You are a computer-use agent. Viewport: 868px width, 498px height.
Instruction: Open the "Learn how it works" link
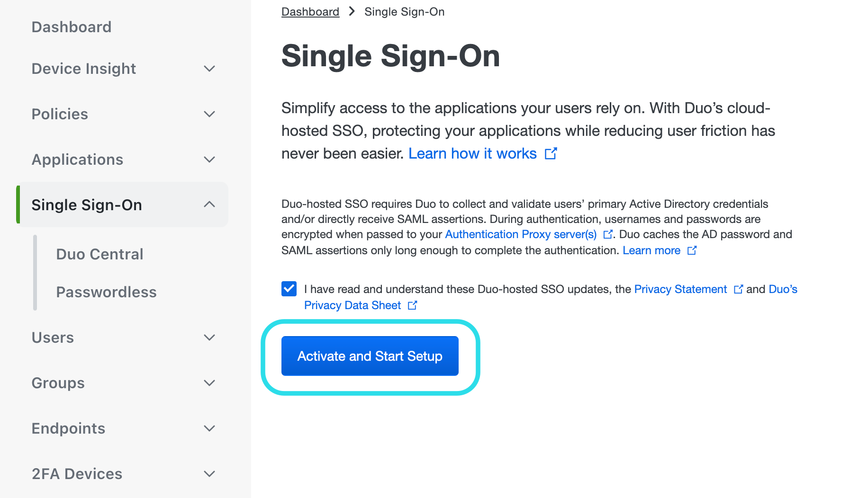[472, 153]
